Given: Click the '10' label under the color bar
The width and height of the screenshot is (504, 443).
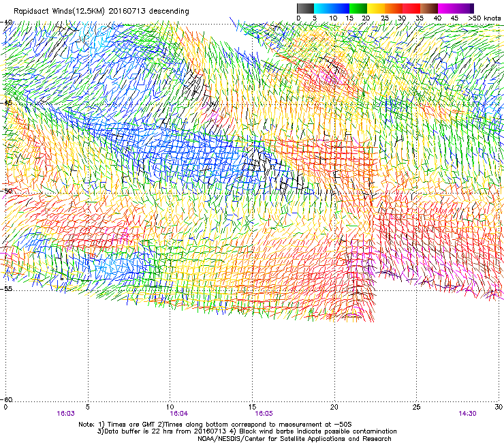Looking at the screenshot, I should 333,18.
